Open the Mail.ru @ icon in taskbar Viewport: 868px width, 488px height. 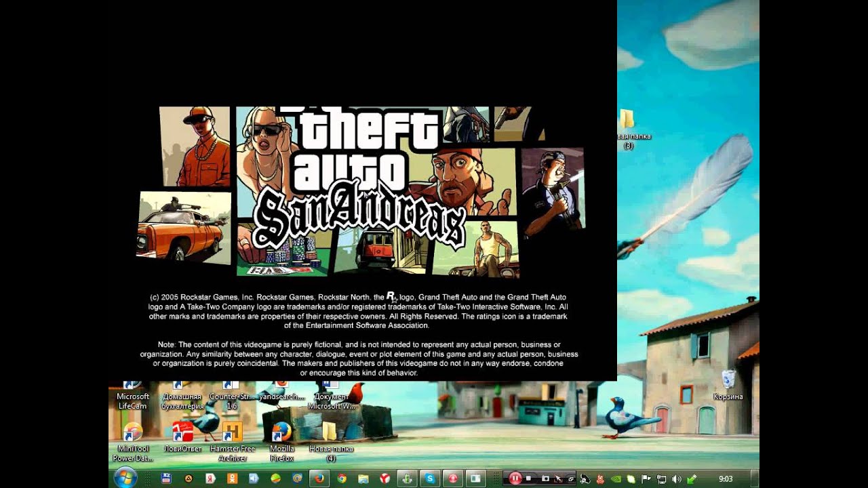coord(297,479)
